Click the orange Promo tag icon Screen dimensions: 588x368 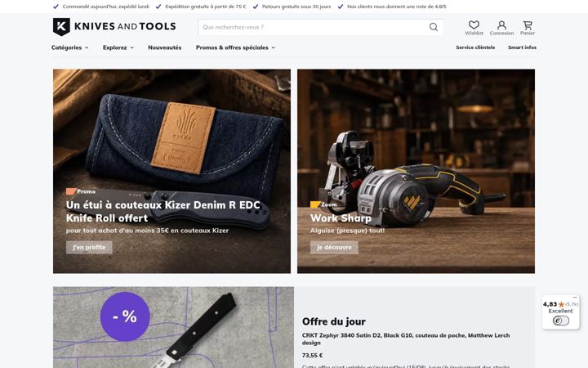[x=71, y=191]
